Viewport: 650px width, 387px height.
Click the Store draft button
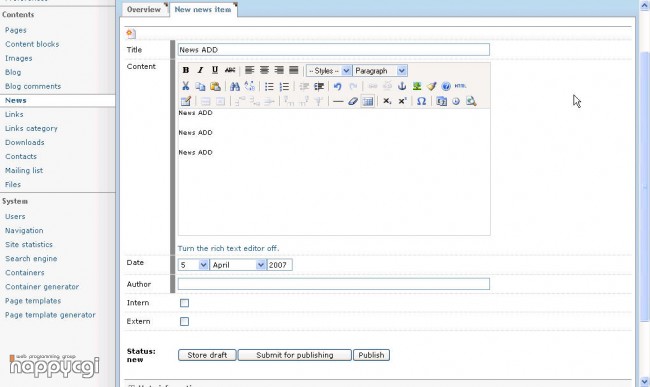click(207, 355)
